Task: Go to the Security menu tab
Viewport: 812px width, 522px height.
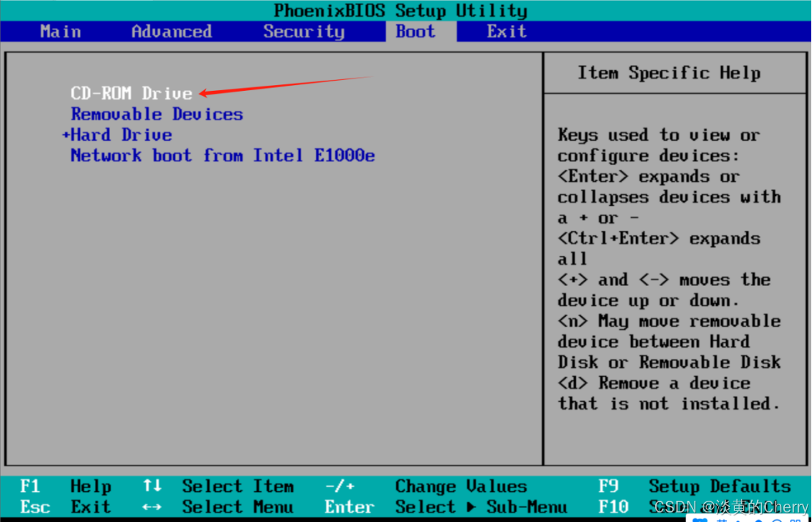Action: (303, 32)
